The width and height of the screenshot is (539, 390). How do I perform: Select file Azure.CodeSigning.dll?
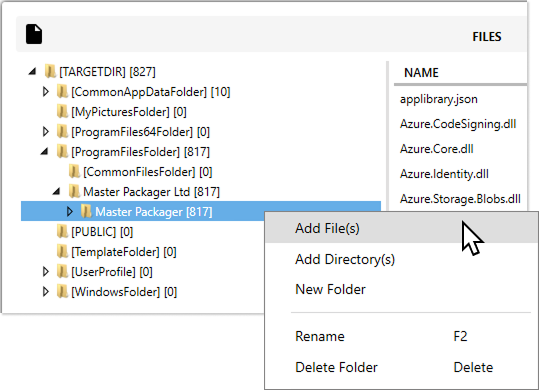click(x=458, y=124)
